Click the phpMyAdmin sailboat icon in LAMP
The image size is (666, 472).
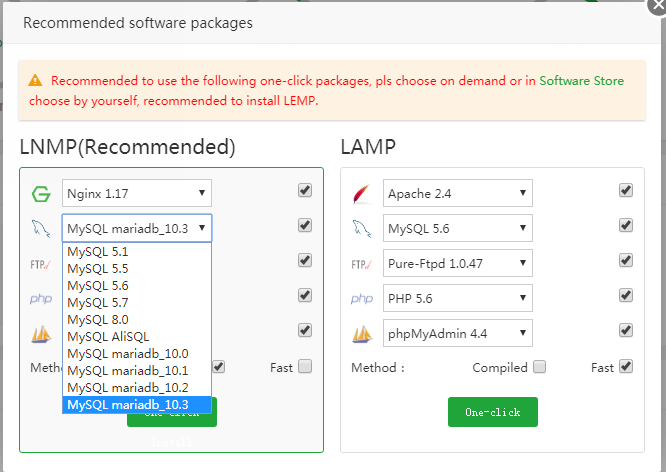tap(362, 333)
